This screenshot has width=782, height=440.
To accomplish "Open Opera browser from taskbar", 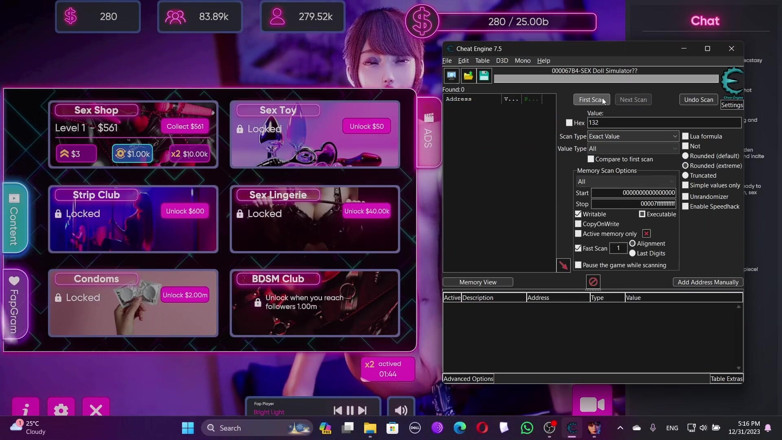I will [482, 428].
